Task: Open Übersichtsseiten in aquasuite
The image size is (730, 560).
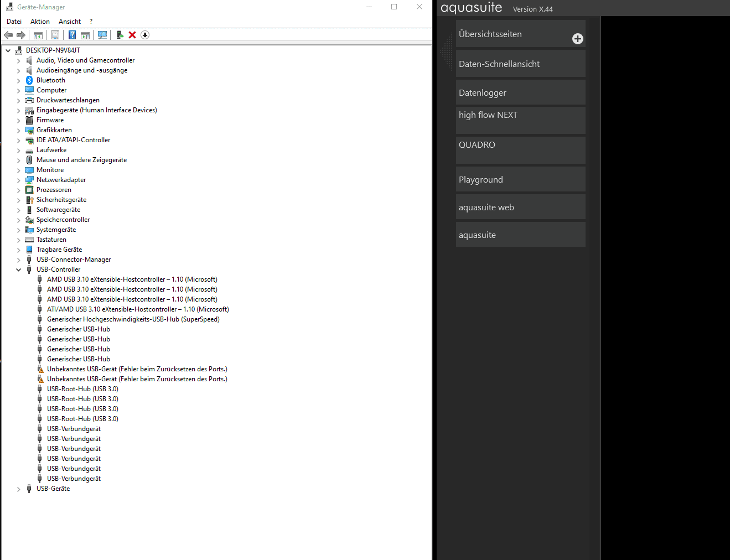Action: (521, 34)
